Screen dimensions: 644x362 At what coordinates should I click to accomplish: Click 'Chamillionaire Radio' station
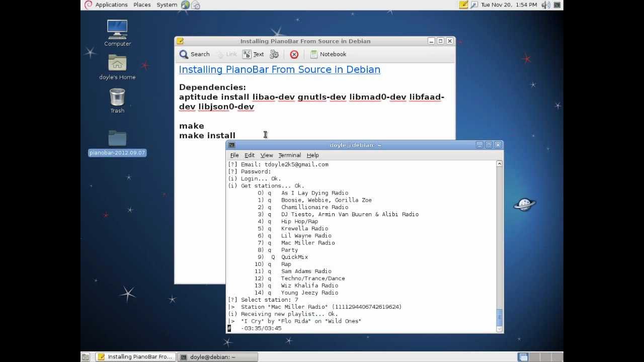[314, 207]
